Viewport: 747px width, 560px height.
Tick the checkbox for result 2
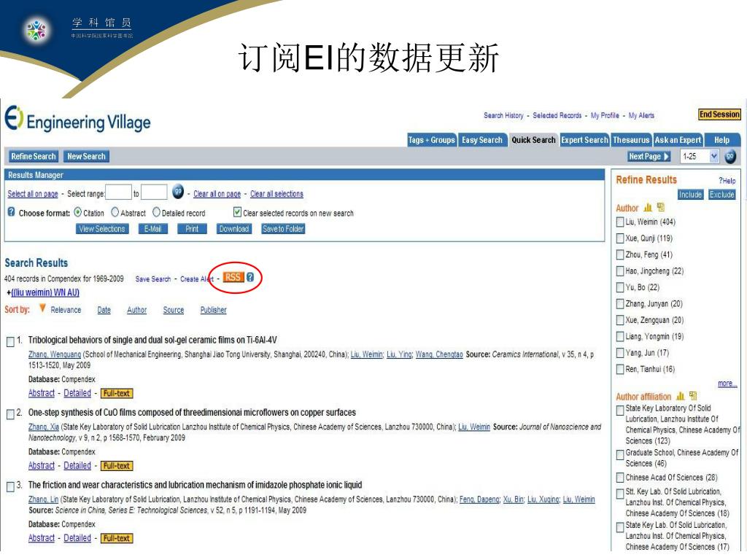10,414
